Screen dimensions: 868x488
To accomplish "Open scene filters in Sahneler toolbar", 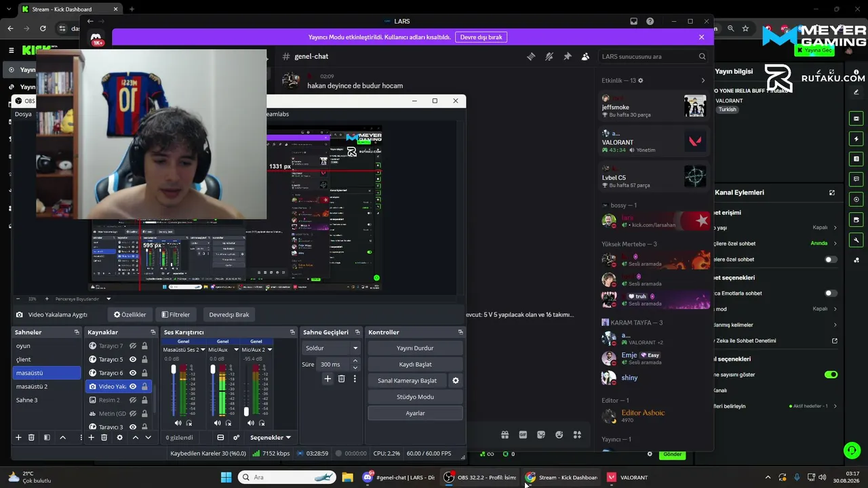I will point(47,437).
